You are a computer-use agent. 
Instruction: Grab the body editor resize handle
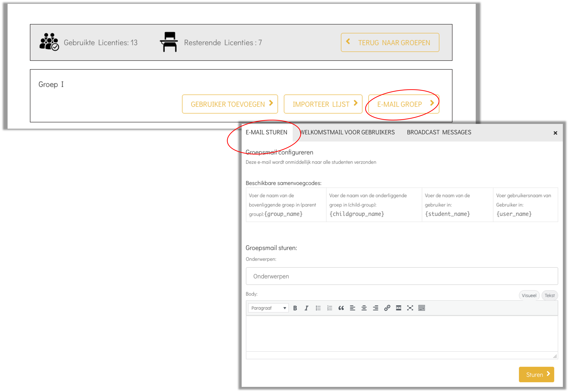[x=555, y=356]
